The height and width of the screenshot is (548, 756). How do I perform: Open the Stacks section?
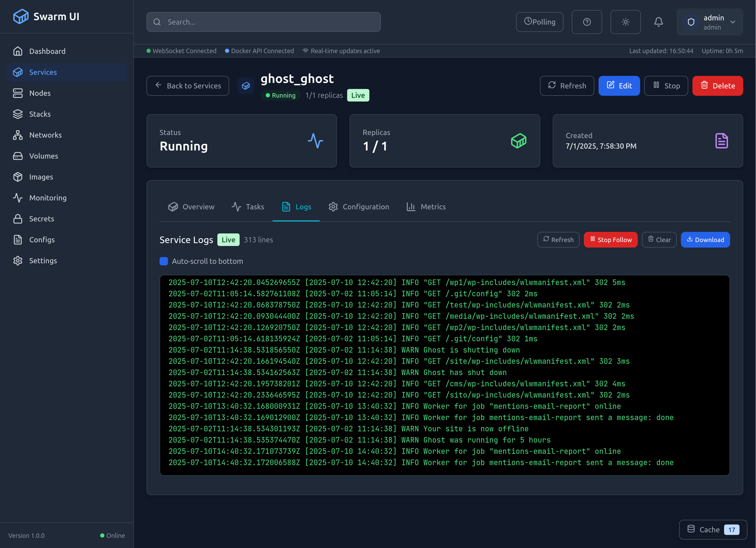point(67,114)
